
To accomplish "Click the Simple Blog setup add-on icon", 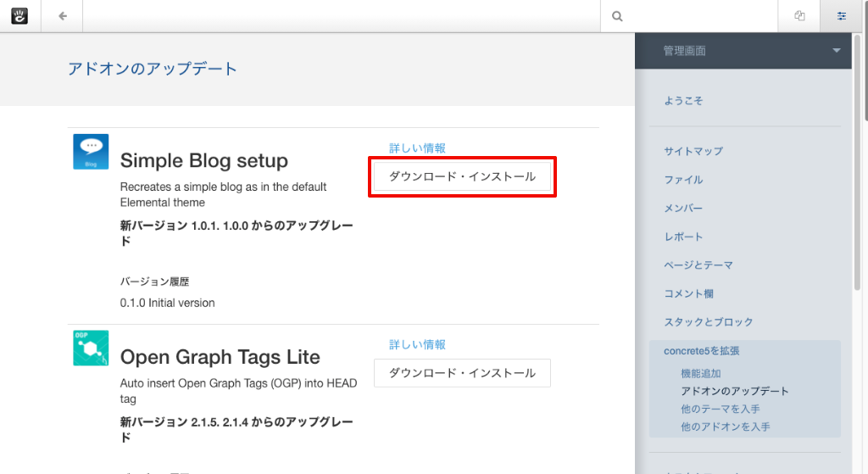I will tap(91, 152).
